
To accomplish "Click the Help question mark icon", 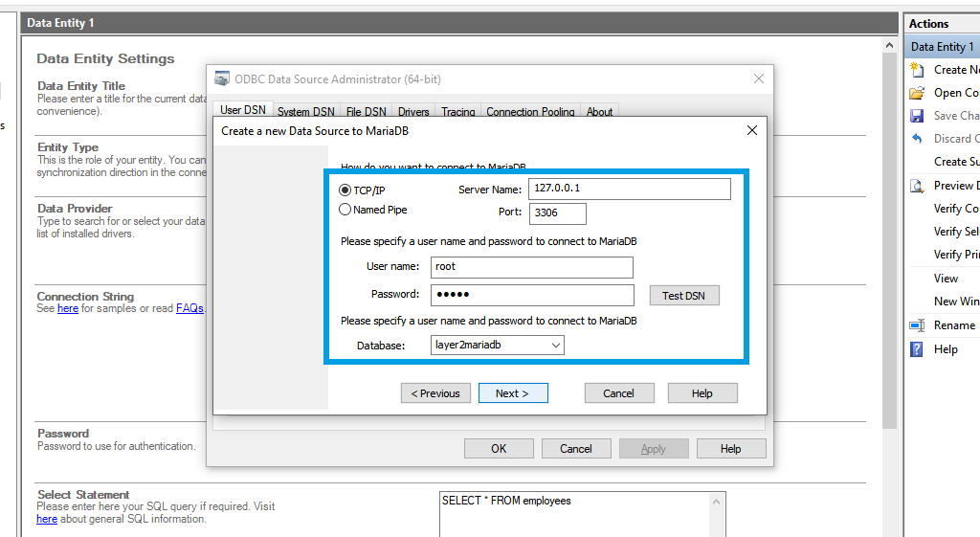I will pyautogui.click(x=917, y=349).
